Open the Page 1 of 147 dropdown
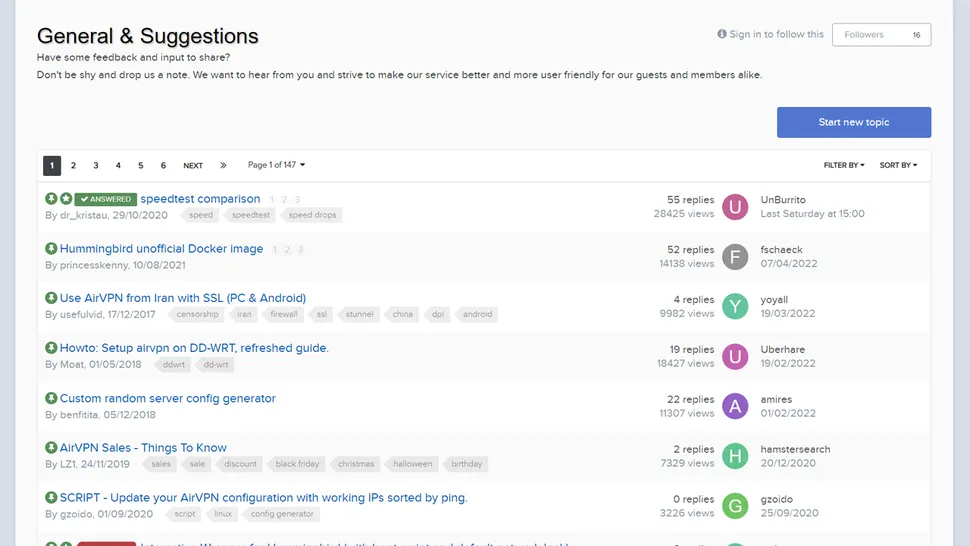 point(277,165)
